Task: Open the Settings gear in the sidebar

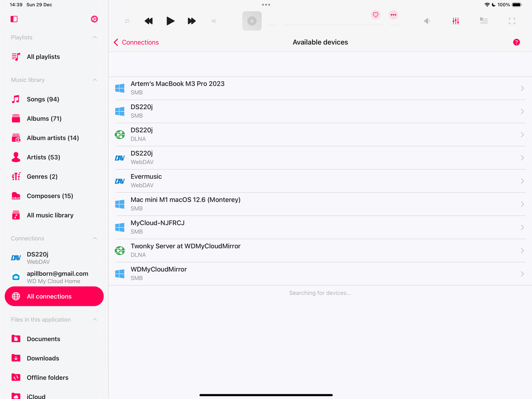Action: pos(94,19)
